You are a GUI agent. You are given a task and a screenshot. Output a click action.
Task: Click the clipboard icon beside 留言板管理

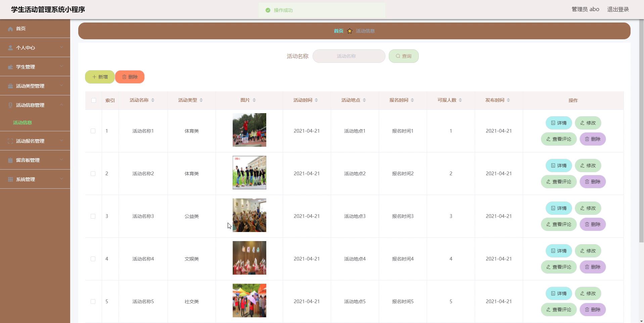(10, 160)
